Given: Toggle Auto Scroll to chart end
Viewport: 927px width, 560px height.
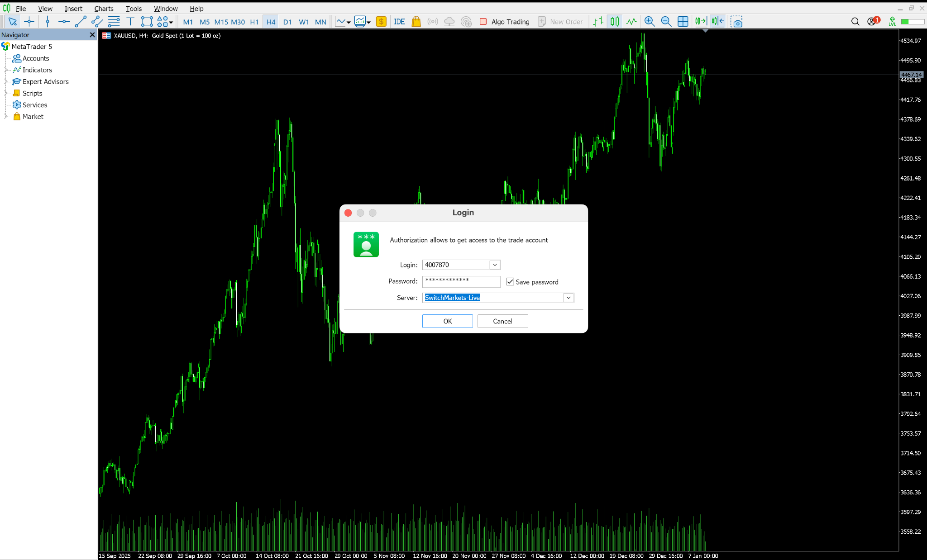Looking at the screenshot, I should tap(701, 21).
